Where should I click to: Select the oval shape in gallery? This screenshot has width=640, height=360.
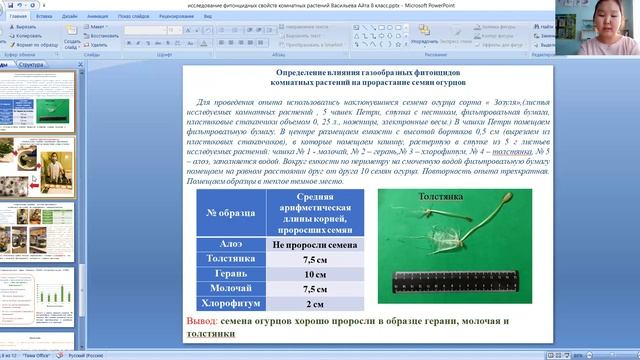click(390, 27)
